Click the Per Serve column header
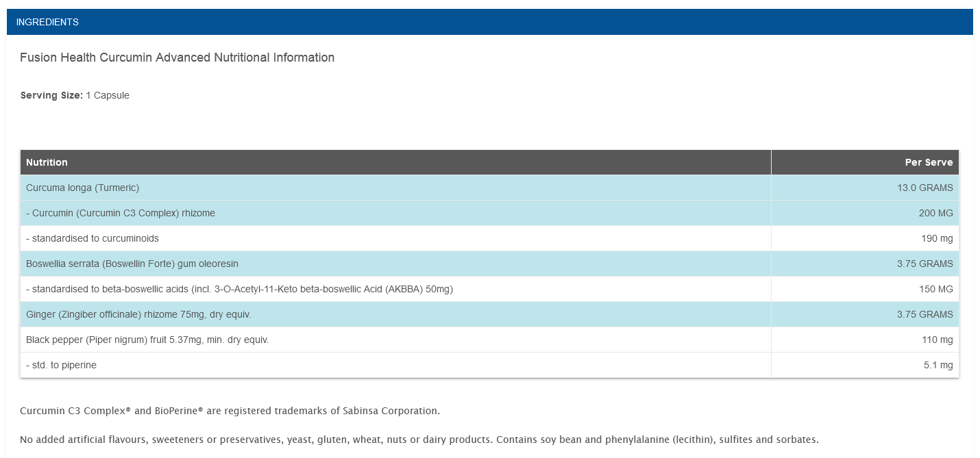The height and width of the screenshot is (458, 980). pyautogui.click(x=865, y=162)
